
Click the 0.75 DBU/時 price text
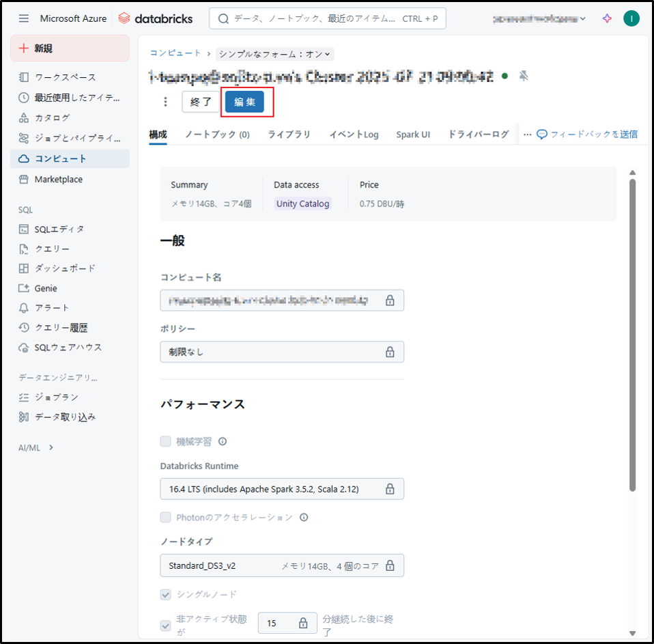point(382,204)
